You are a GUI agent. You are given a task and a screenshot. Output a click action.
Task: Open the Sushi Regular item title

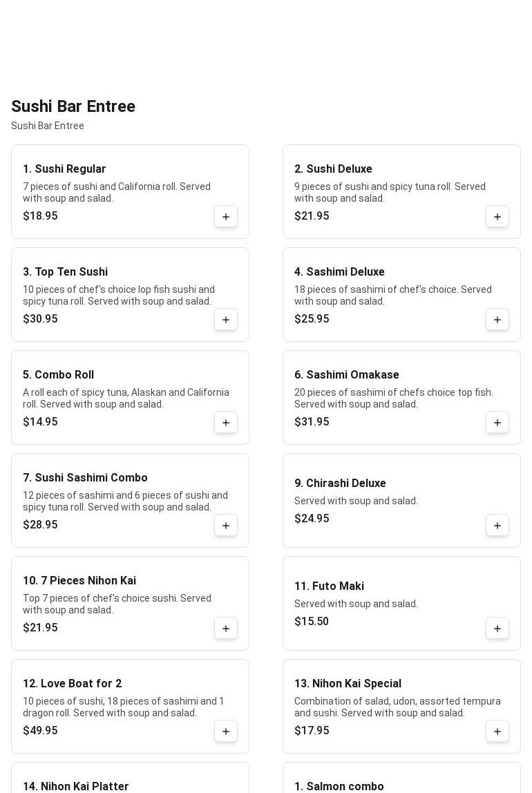coord(64,169)
